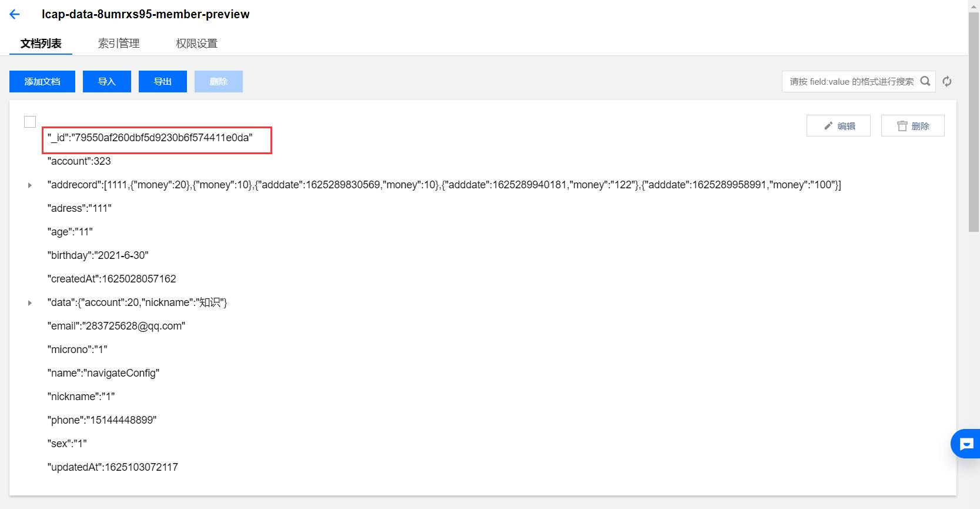Expand the addrecord array field
The width and height of the screenshot is (980, 509).
coord(30,185)
